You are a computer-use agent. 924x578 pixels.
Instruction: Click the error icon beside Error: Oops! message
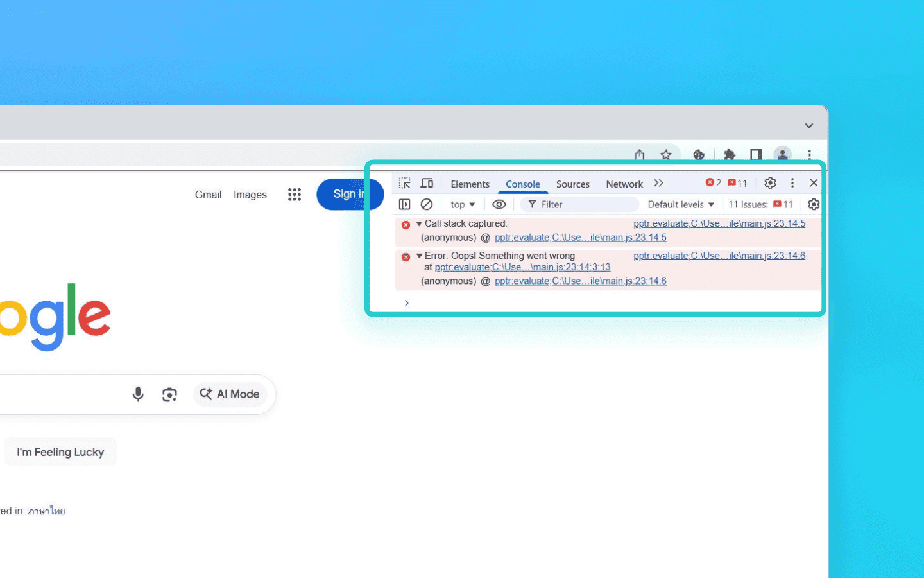[406, 257]
